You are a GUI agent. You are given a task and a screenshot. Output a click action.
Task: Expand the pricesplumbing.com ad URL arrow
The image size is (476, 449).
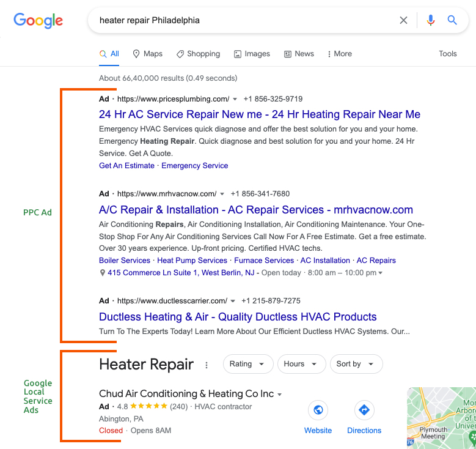coord(235,99)
